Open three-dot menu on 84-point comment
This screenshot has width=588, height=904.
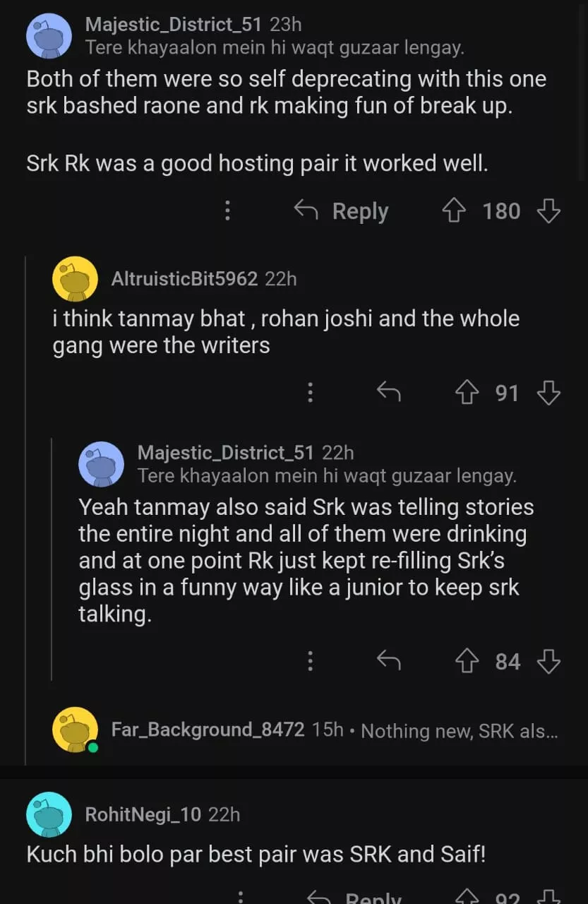310,661
